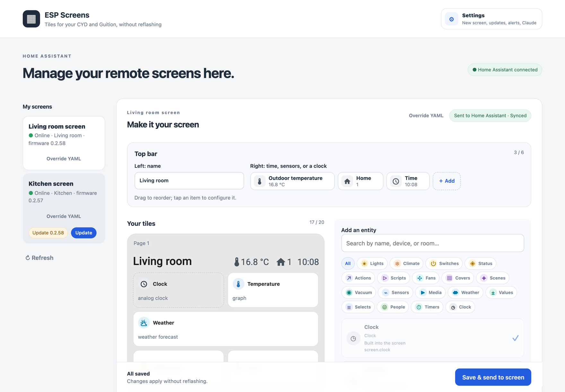The image size is (565, 392).
Task: Click the clock icon on Time item
Action: (396, 181)
